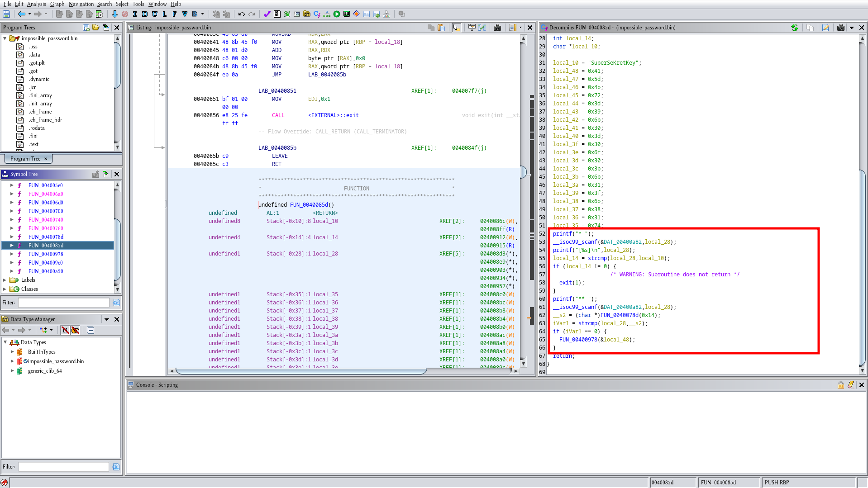Open the Data Type Manager menu dropdown arrow
Screen dimensions: 868x488
[107, 319]
